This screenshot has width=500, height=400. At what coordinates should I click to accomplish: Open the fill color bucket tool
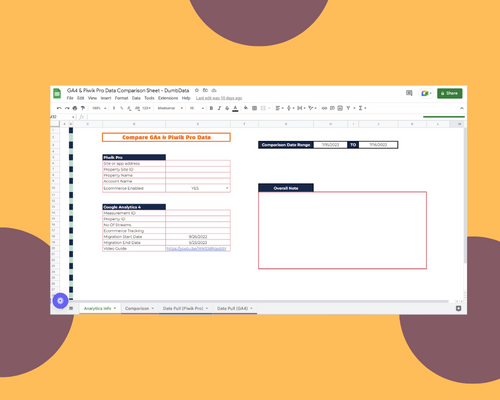coord(246,108)
